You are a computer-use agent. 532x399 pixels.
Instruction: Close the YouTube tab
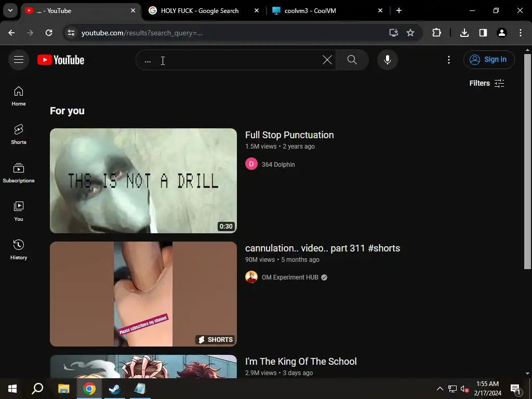click(x=133, y=10)
